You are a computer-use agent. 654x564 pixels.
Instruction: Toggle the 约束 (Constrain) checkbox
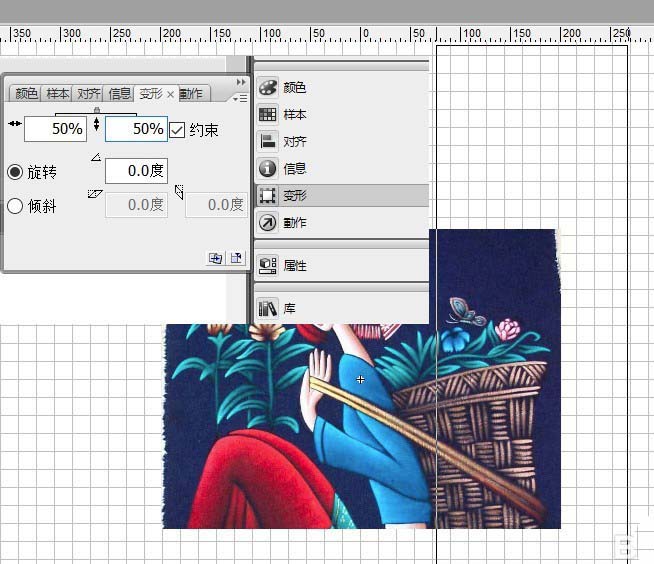pos(177,130)
